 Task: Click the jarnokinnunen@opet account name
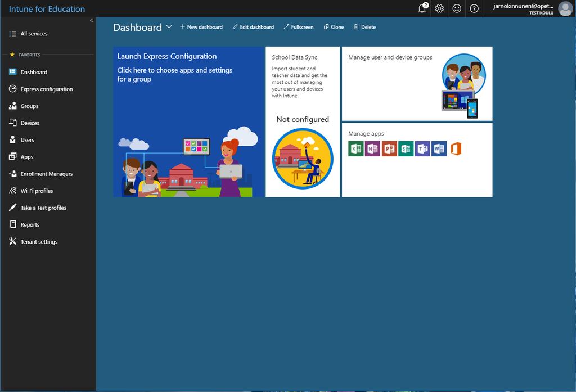pyautogui.click(x=523, y=6)
